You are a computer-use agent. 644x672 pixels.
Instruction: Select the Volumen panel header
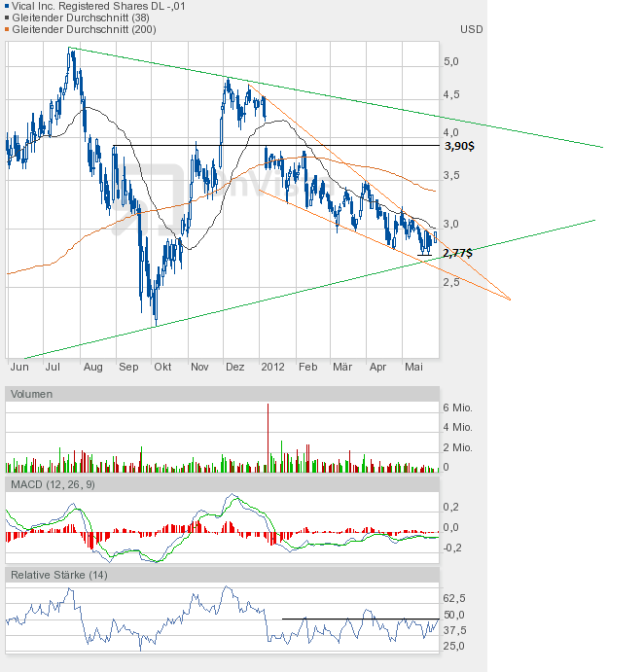31,394
